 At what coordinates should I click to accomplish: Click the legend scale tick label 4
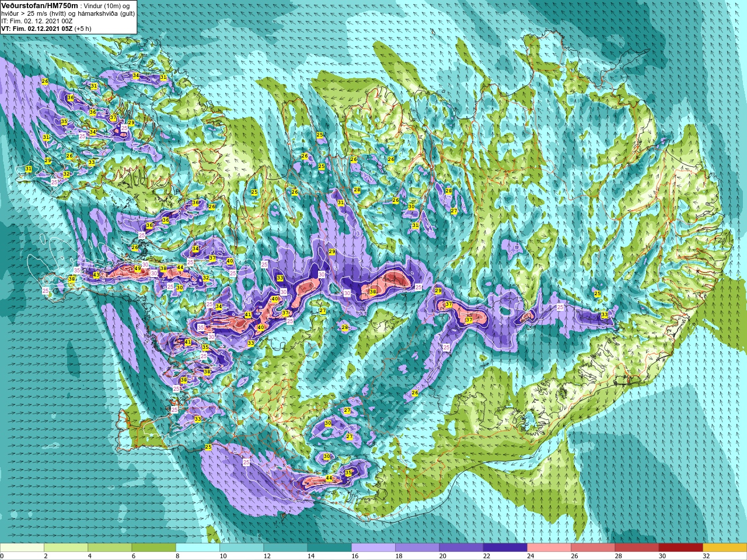coord(89,556)
